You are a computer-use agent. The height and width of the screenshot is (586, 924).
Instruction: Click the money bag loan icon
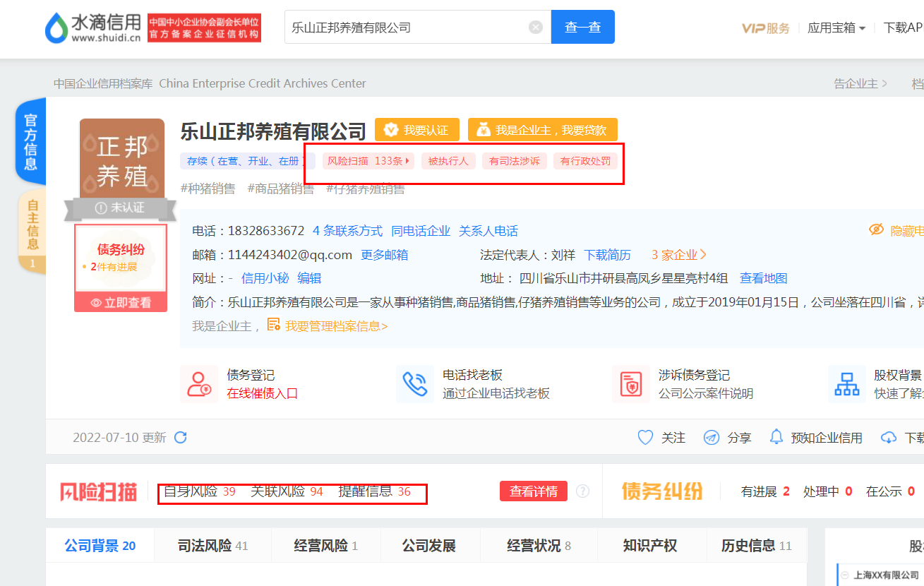tap(483, 130)
